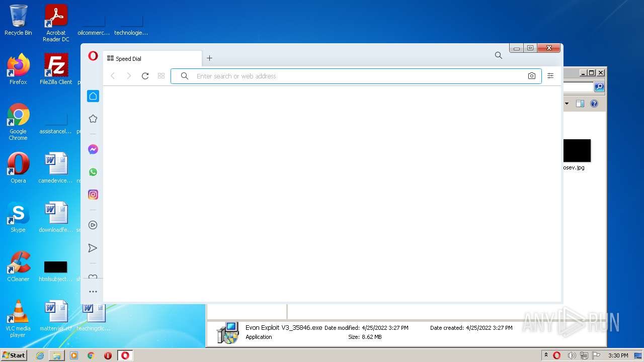Select the assistancel file on desktop

click(56, 125)
